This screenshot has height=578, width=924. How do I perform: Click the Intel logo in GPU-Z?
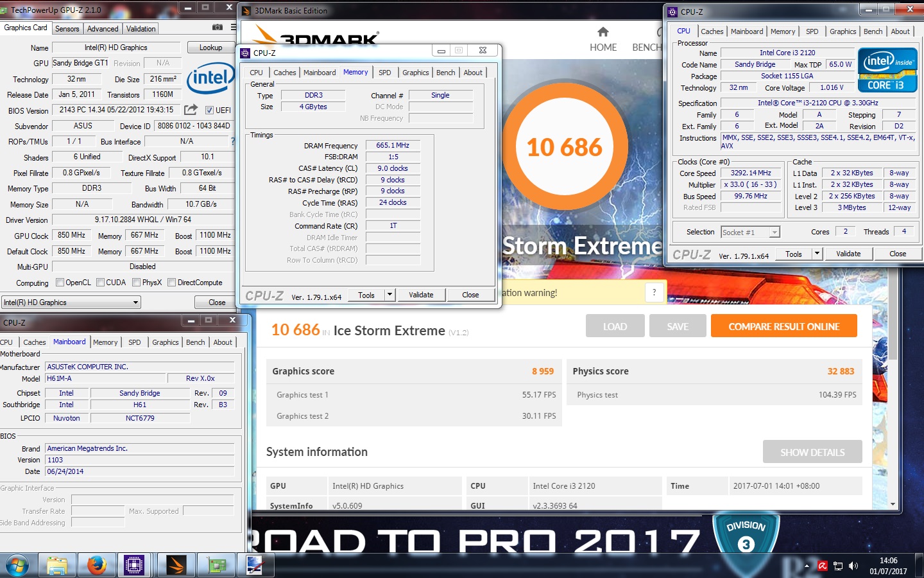pos(211,78)
